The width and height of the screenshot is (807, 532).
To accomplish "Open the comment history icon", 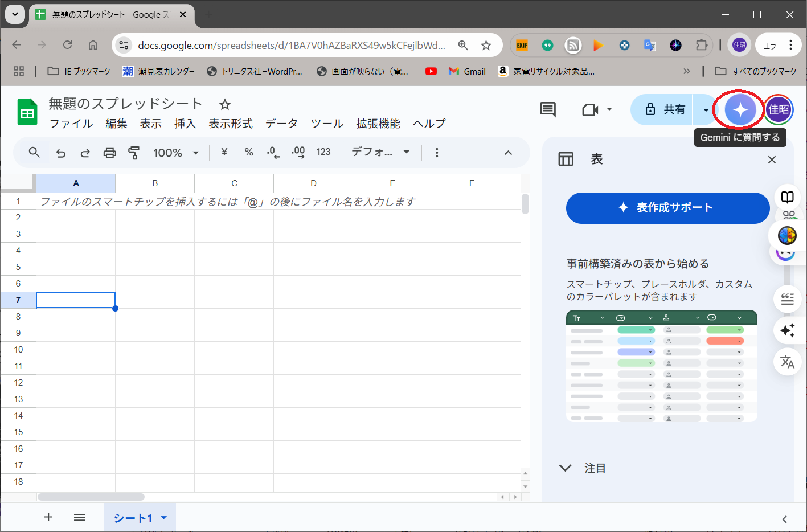I will (548, 109).
